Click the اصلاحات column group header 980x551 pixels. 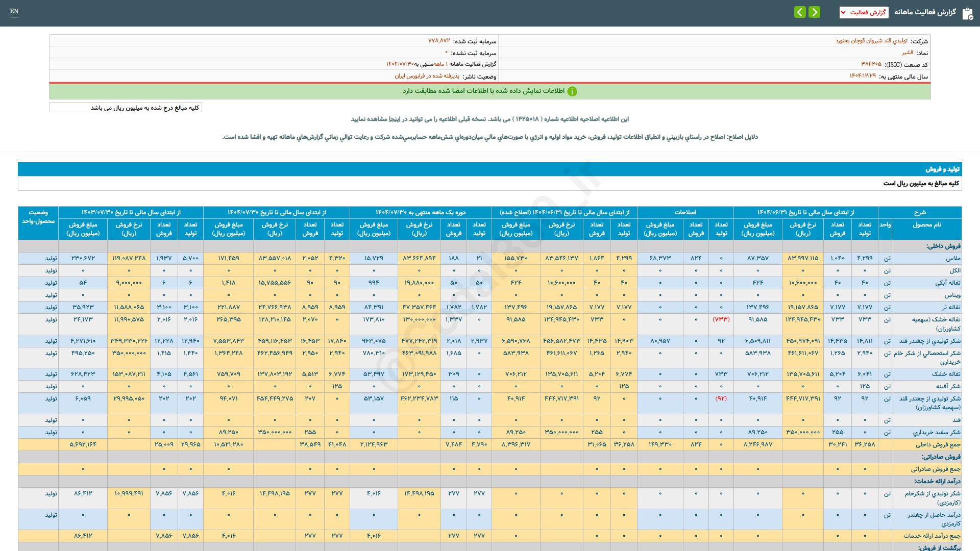[685, 212]
